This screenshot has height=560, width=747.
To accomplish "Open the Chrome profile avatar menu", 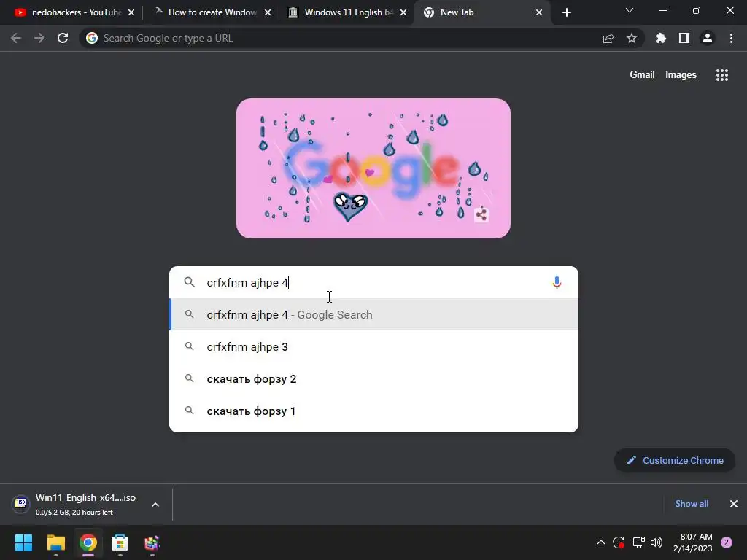I will [708, 38].
